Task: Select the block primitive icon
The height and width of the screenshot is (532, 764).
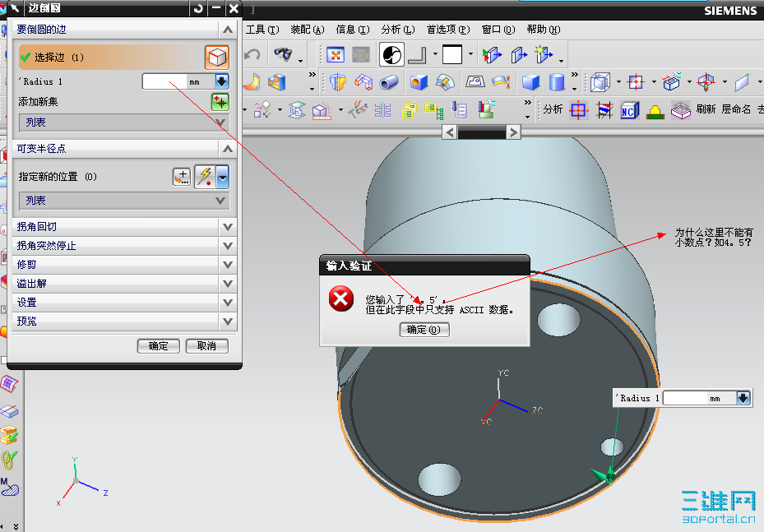Action: [x=530, y=82]
